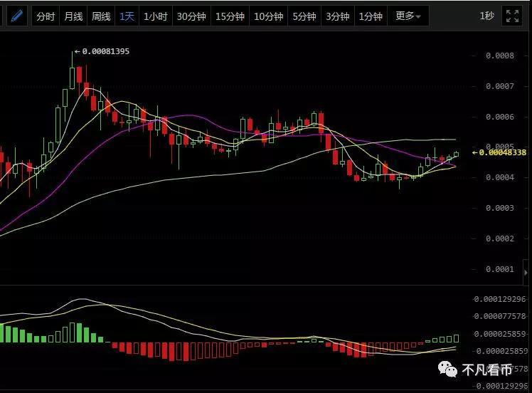Click the 0.000077578 MACD axis label
Image resolution: width=532 pixels, height=393 pixels.
tap(499, 316)
